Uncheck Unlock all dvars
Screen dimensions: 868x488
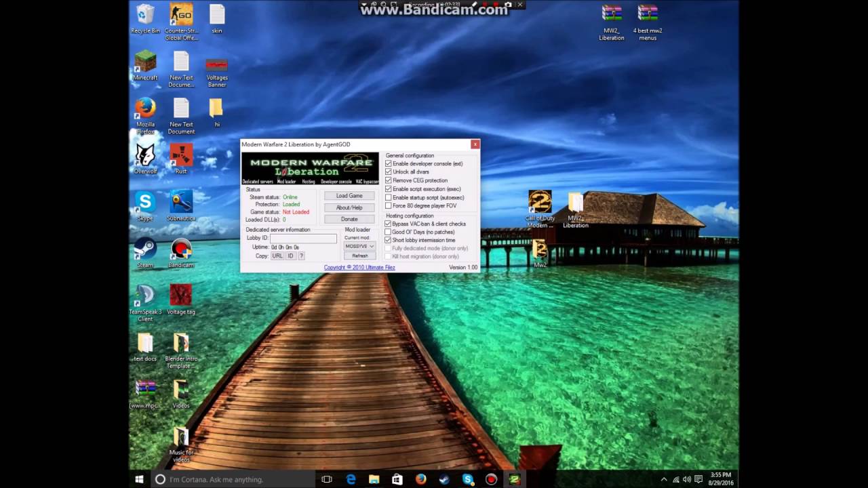tap(389, 172)
